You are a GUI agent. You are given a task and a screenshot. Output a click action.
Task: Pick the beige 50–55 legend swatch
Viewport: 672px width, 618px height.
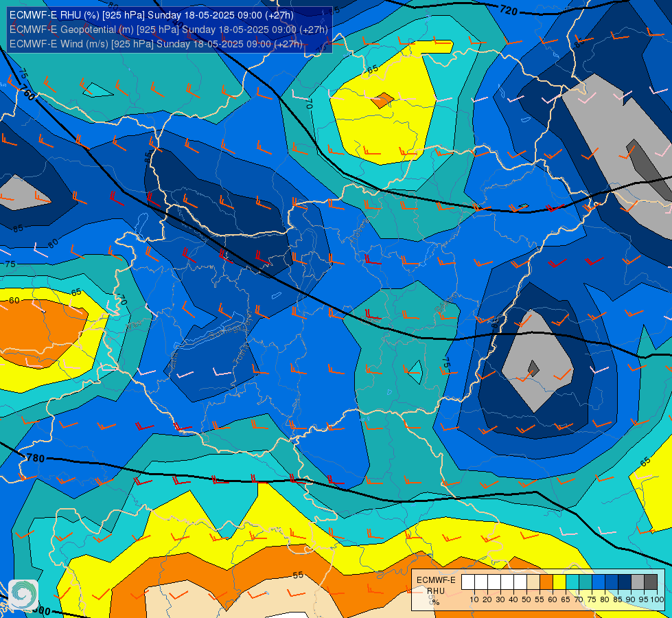533,582
